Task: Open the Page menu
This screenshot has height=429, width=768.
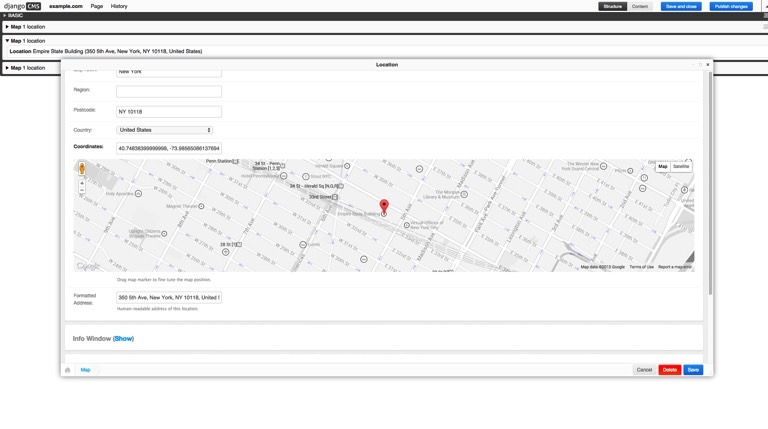Action: coord(96,6)
